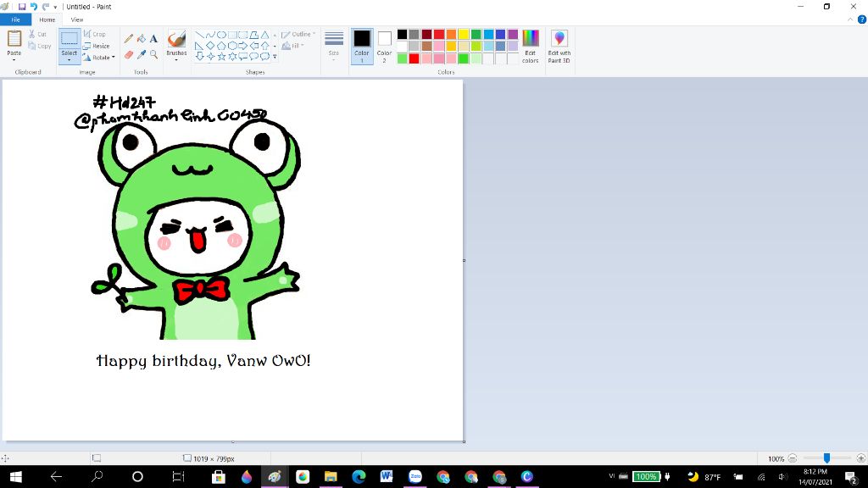Screen dimensions: 868x488
Task: Open the Windows notification center
Action: click(851, 476)
